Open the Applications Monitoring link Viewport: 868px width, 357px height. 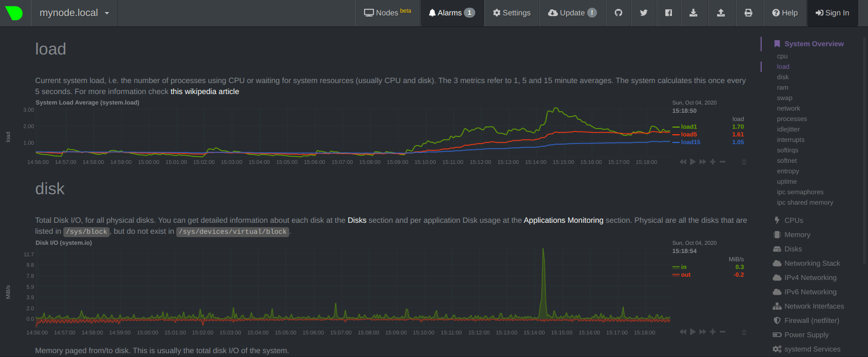(563, 220)
